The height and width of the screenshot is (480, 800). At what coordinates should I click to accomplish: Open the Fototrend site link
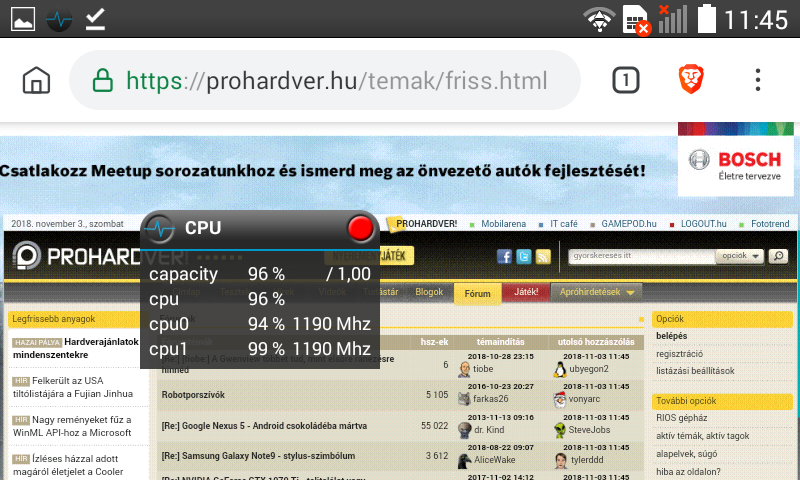point(770,224)
